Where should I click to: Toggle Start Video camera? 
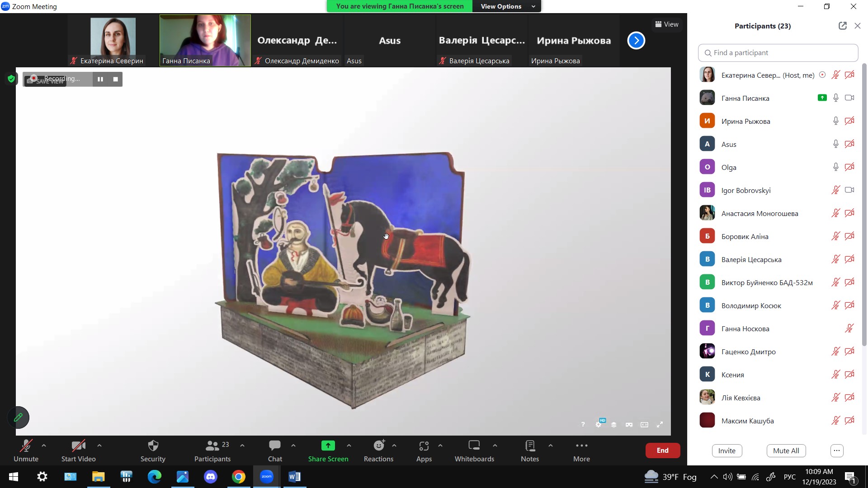78,446
